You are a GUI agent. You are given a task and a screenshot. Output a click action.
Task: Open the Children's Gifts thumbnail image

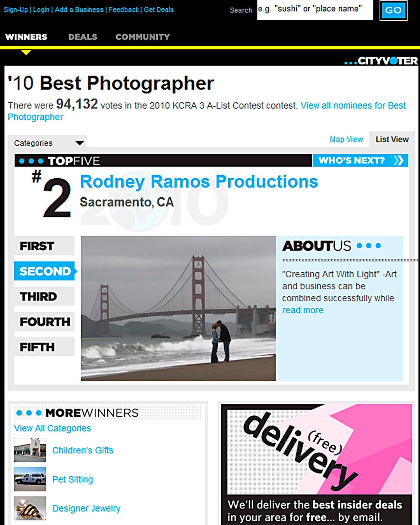[30, 450]
